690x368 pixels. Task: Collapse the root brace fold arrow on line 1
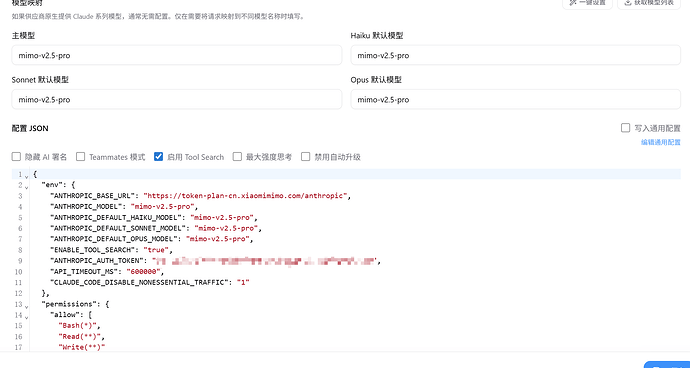pyautogui.click(x=26, y=176)
